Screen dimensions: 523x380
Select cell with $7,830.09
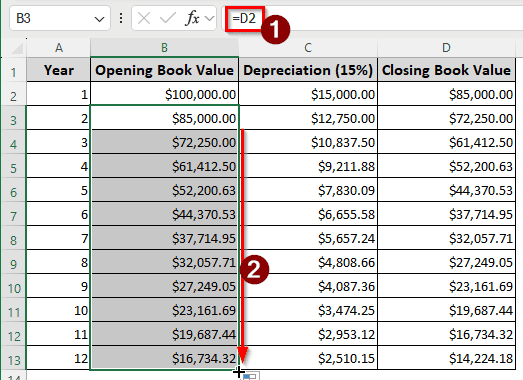pyautogui.click(x=308, y=190)
